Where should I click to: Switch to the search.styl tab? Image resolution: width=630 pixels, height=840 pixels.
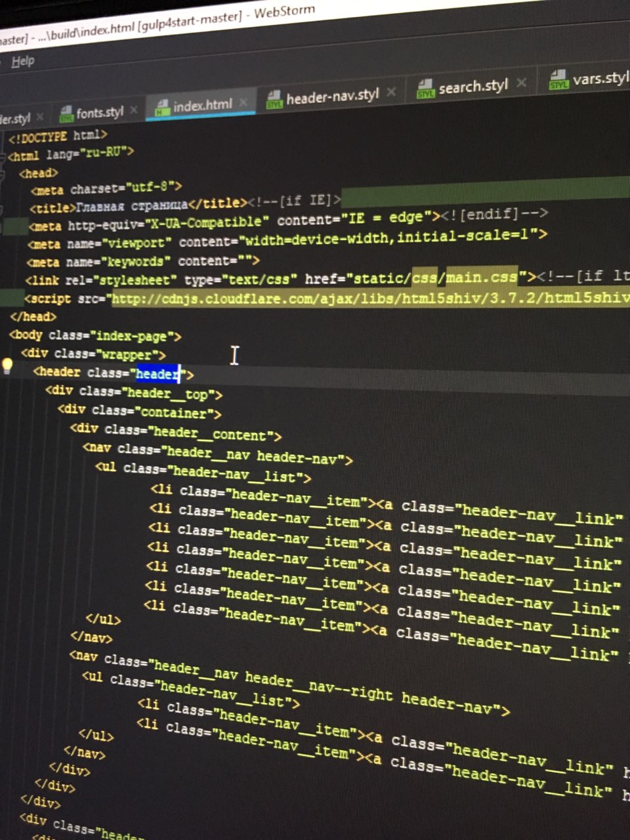coord(472,87)
